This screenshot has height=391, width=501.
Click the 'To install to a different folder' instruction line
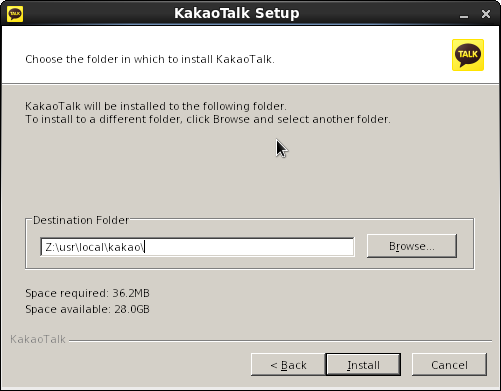click(208, 119)
